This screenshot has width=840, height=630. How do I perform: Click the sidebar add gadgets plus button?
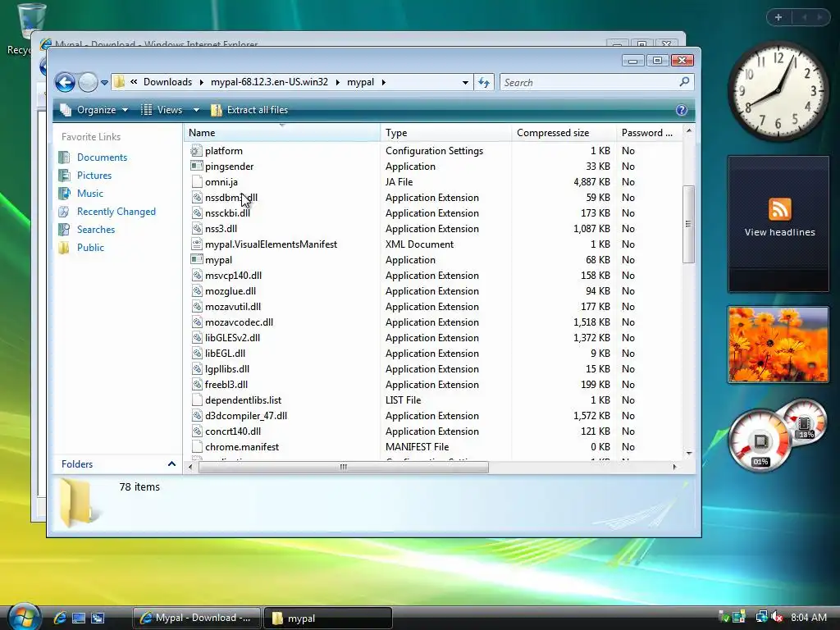[x=778, y=17]
